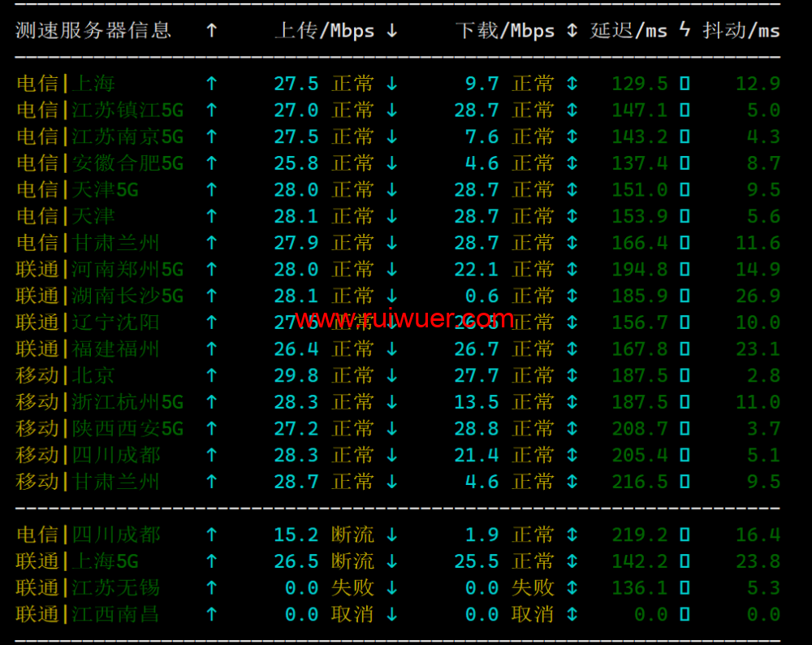Click the up arrow in the header row

click(x=212, y=31)
